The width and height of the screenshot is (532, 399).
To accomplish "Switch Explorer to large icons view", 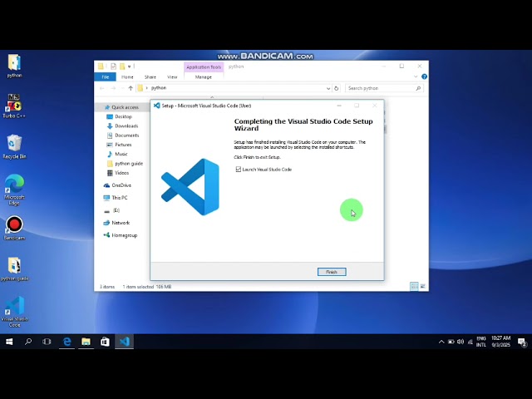I will (423, 286).
